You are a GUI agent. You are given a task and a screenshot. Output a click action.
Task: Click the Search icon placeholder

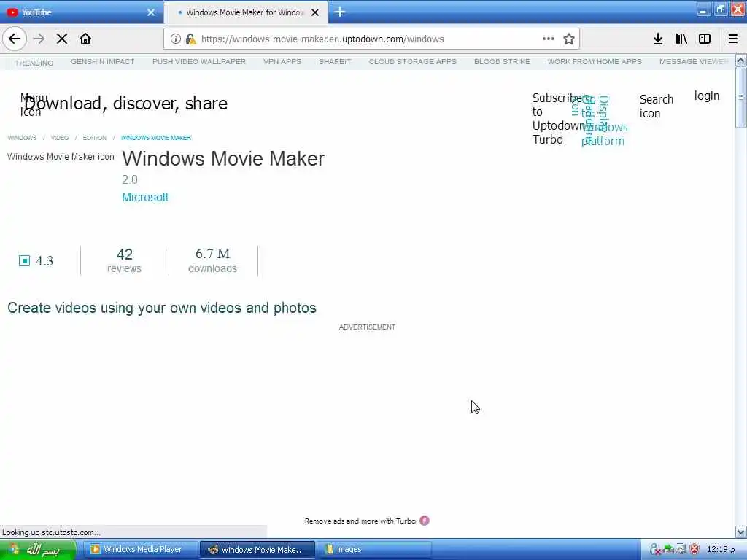click(657, 106)
